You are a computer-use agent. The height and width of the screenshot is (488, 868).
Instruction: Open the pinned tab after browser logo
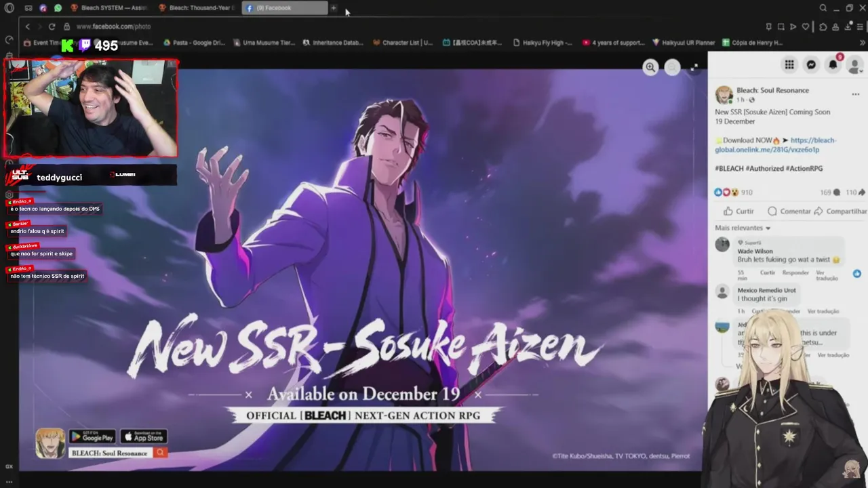[28, 8]
